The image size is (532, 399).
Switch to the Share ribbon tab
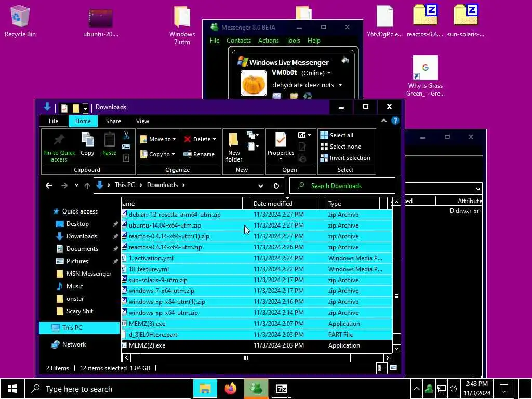(113, 121)
